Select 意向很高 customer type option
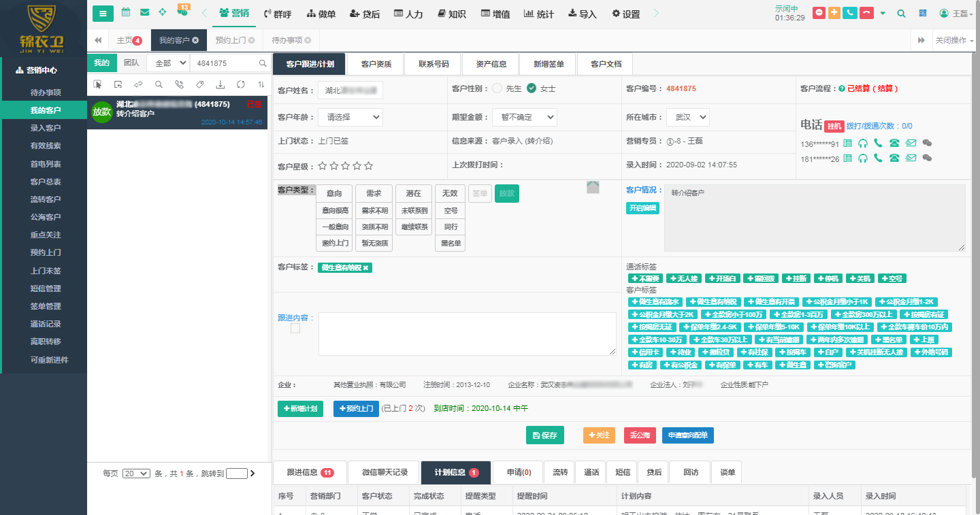 (x=335, y=211)
